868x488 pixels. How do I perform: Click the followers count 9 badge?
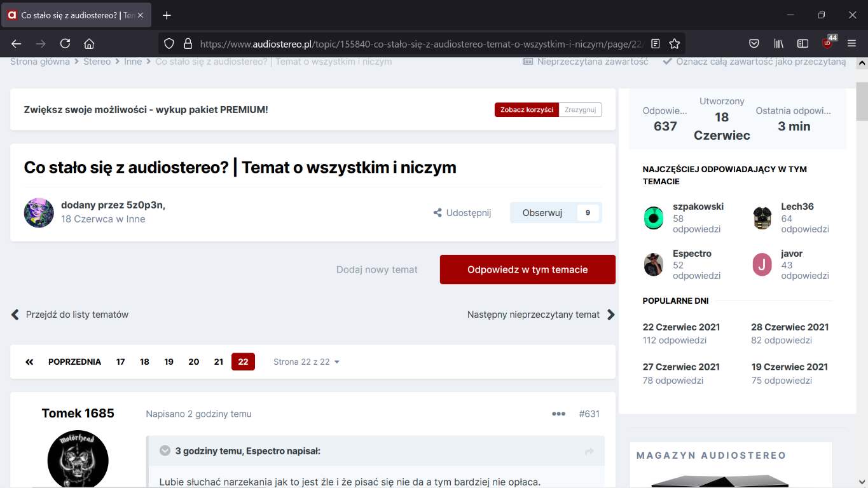click(x=588, y=213)
